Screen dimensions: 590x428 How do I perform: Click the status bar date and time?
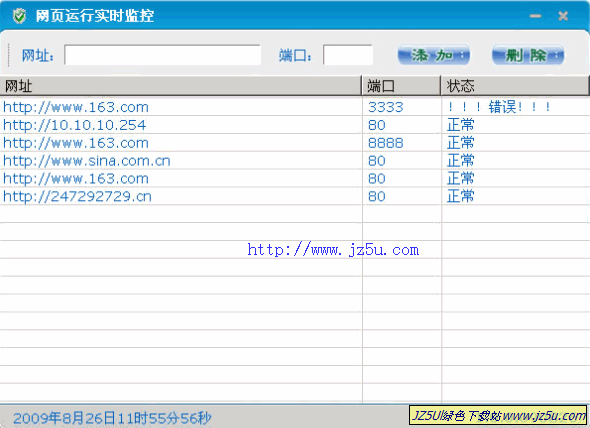[x=112, y=418]
